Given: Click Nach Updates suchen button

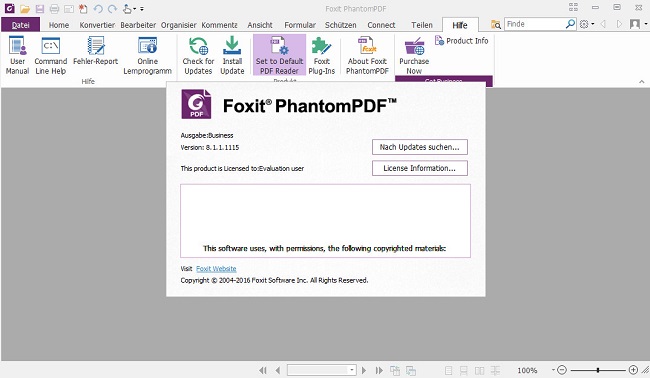Looking at the screenshot, I should (x=420, y=147).
